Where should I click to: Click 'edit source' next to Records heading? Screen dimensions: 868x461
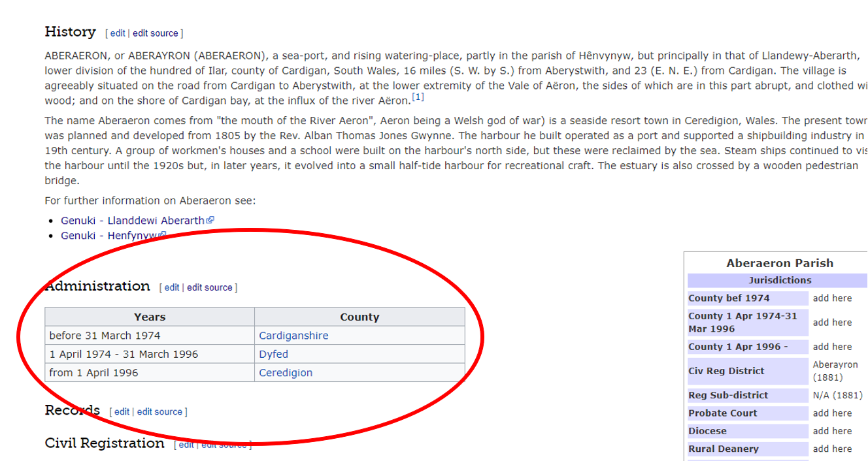tap(159, 412)
